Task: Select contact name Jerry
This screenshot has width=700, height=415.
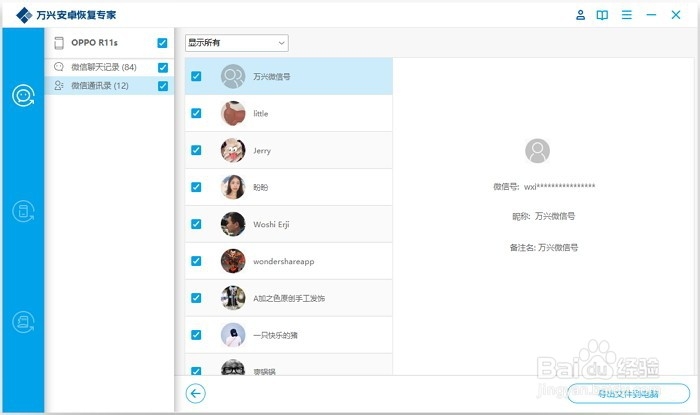Action: click(262, 151)
